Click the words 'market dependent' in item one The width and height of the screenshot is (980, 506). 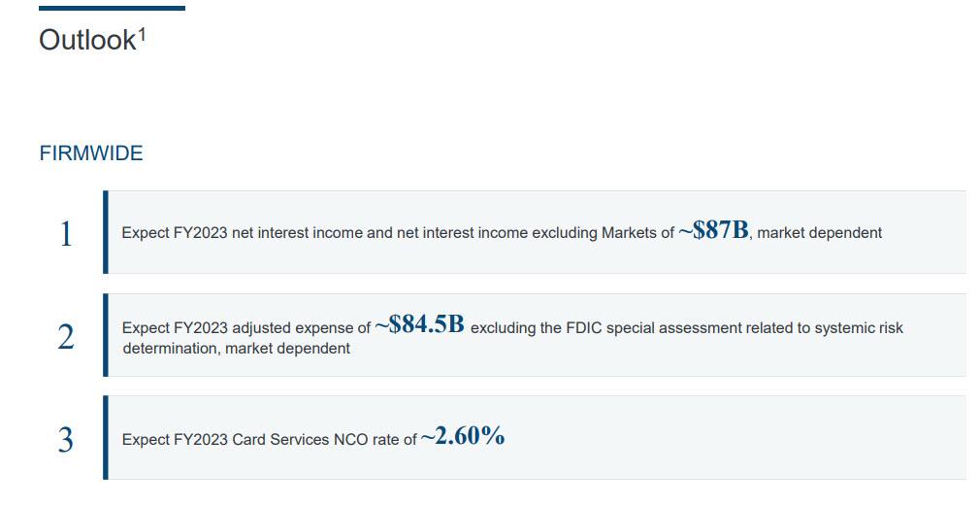(x=819, y=233)
